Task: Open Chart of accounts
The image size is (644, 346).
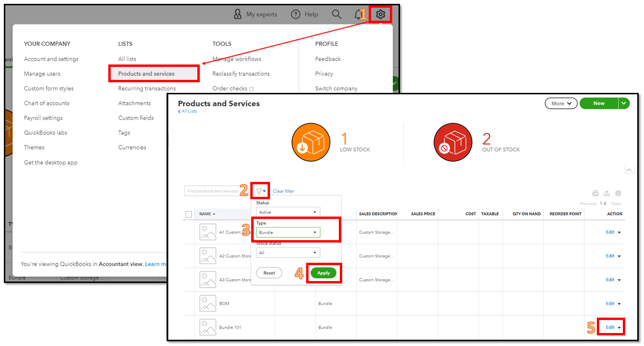Action: (47, 103)
